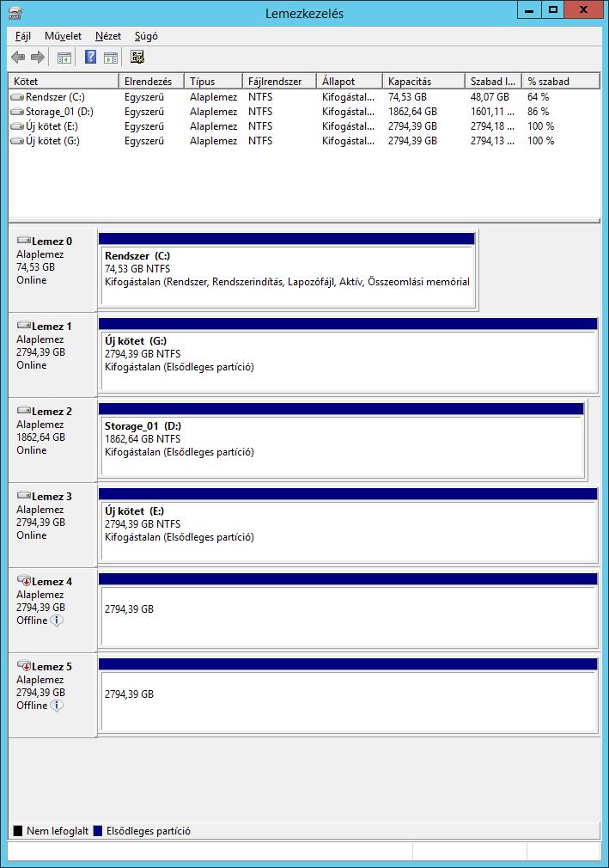Click the Forward arrow in the toolbar
The width and height of the screenshot is (609, 868).
[38, 57]
